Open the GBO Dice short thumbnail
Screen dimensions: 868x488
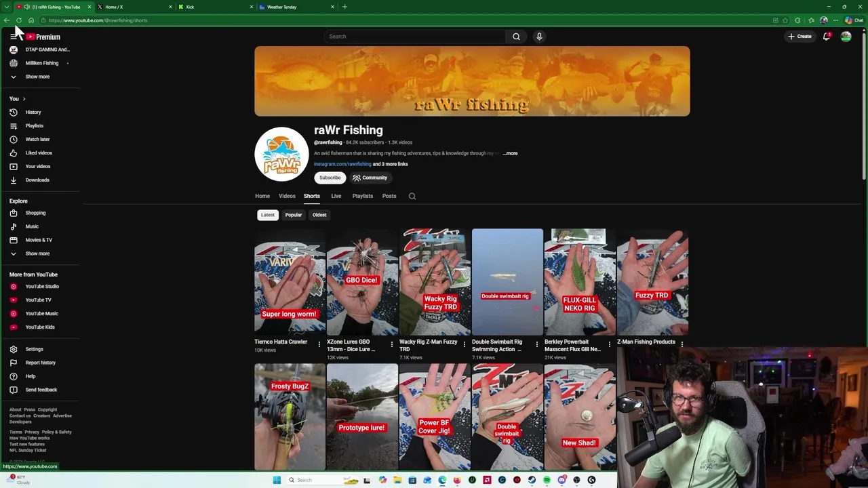(x=362, y=282)
